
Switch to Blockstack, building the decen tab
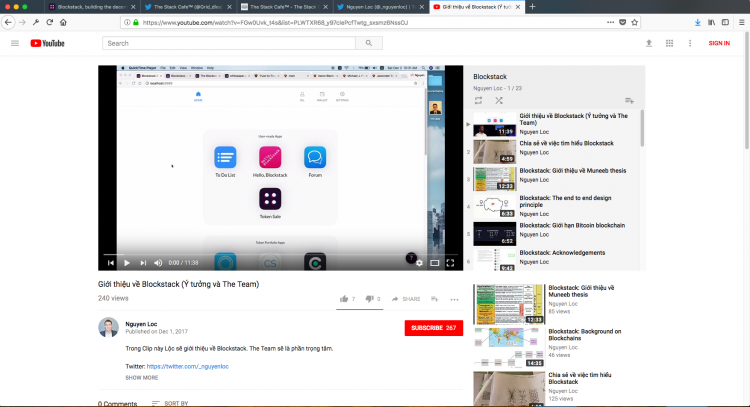(x=91, y=7)
